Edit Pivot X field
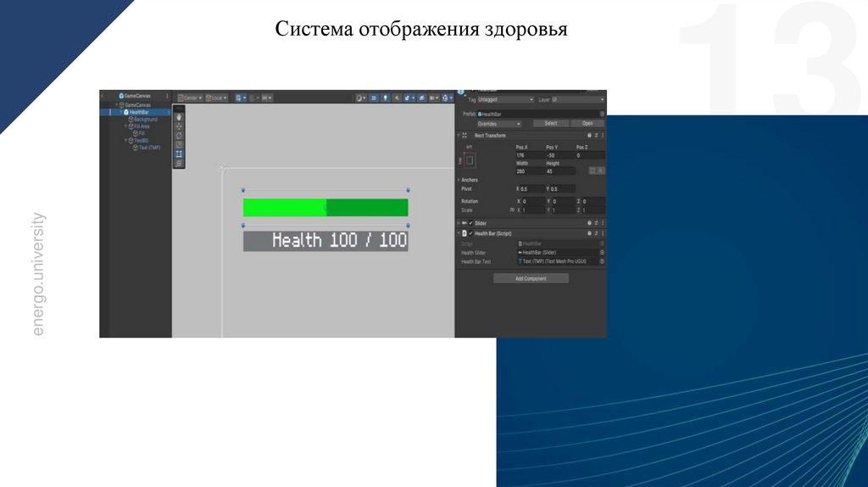This screenshot has width=868, height=487. pyautogui.click(x=532, y=189)
